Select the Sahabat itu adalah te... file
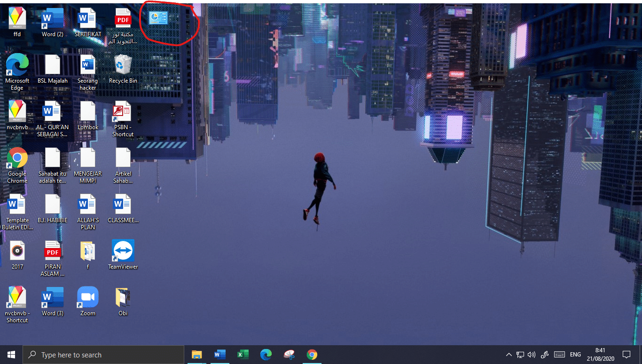 (x=52, y=165)
